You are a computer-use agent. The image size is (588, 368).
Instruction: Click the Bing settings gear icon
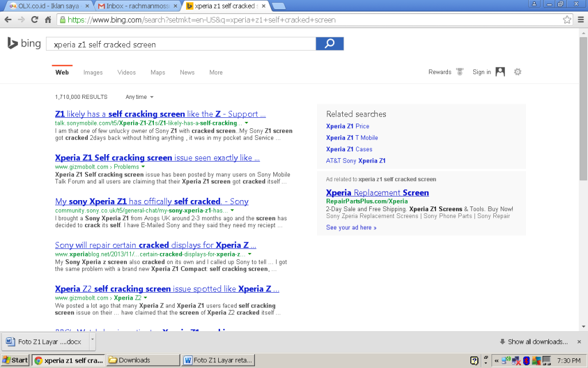point(517,72)
